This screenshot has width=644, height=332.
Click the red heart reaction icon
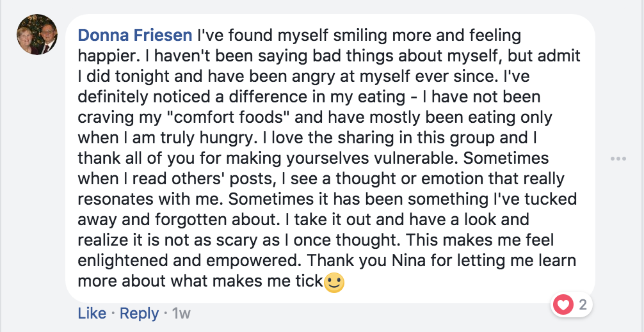click(563, 305)
